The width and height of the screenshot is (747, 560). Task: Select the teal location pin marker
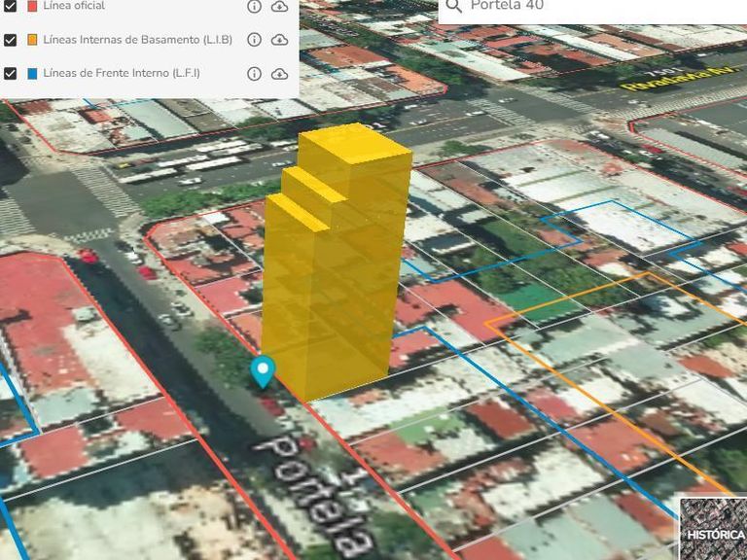(263, 371)
